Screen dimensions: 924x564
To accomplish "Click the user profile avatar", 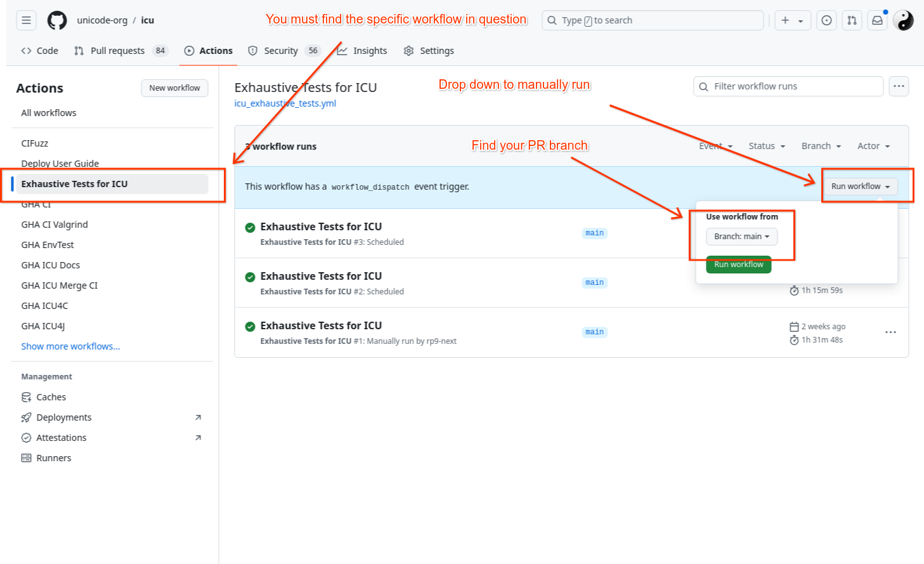I will (903, 20).
